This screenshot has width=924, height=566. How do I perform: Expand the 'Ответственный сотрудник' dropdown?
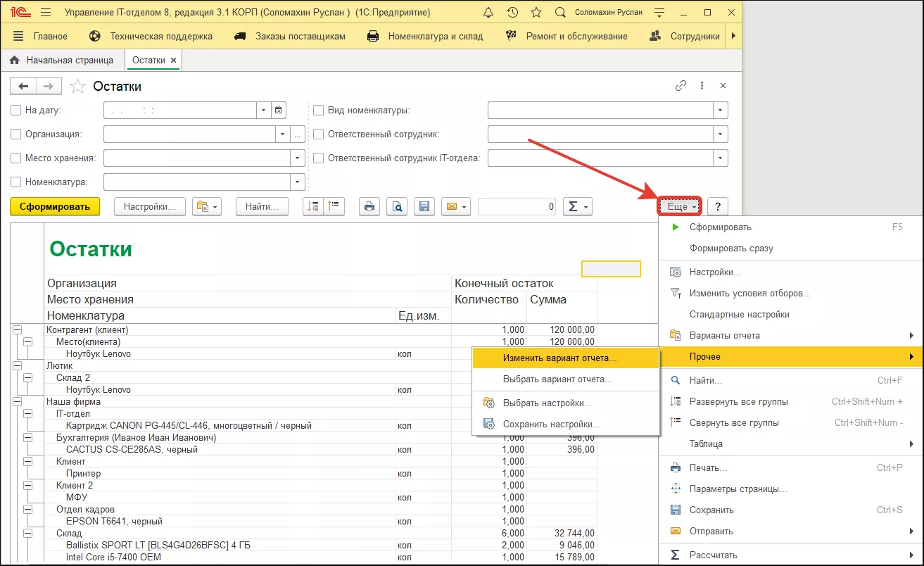point(720,134)
